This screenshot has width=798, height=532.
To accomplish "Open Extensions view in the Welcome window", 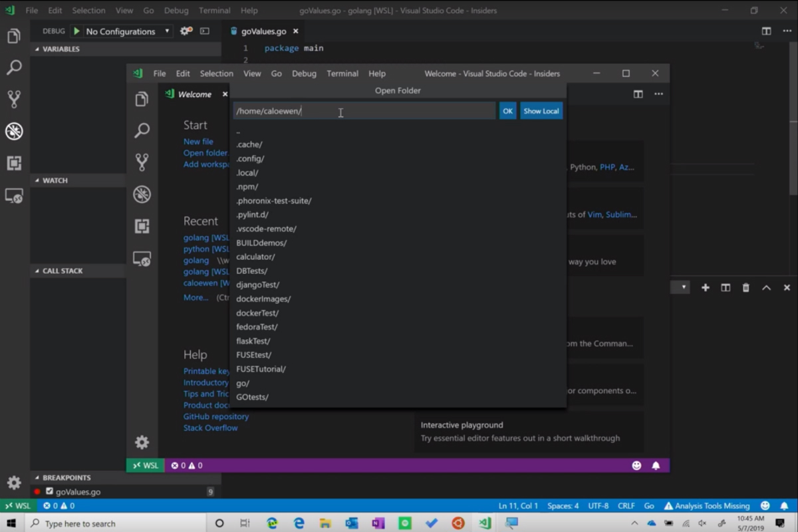I will pos(142,226).
